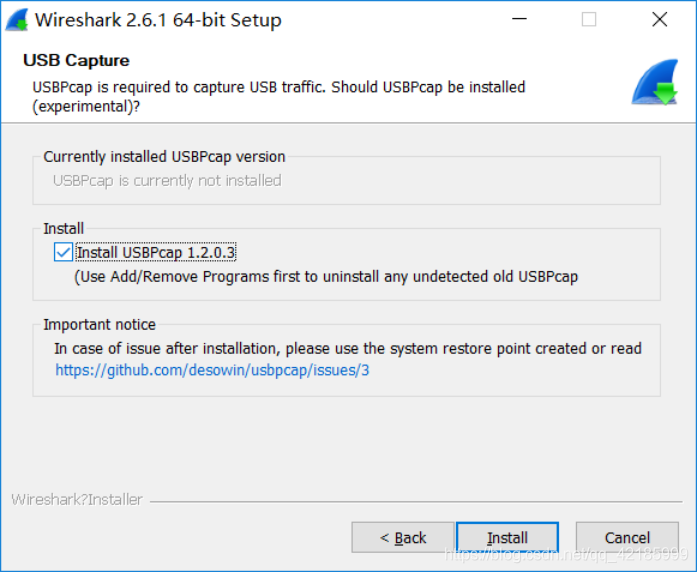Click the "Currently installed USBPcap version" group label

[x=164, y=157]
